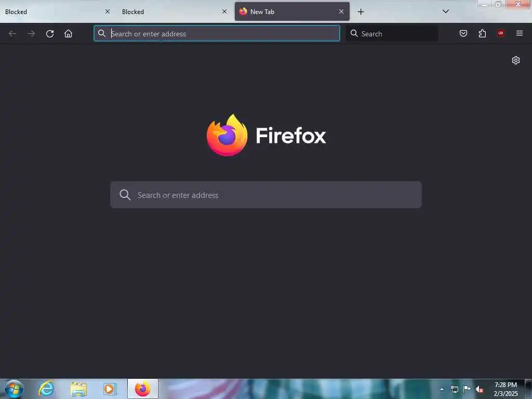
Task: Focus the toolbar address bar field
Action: click(x=217, y=33)
